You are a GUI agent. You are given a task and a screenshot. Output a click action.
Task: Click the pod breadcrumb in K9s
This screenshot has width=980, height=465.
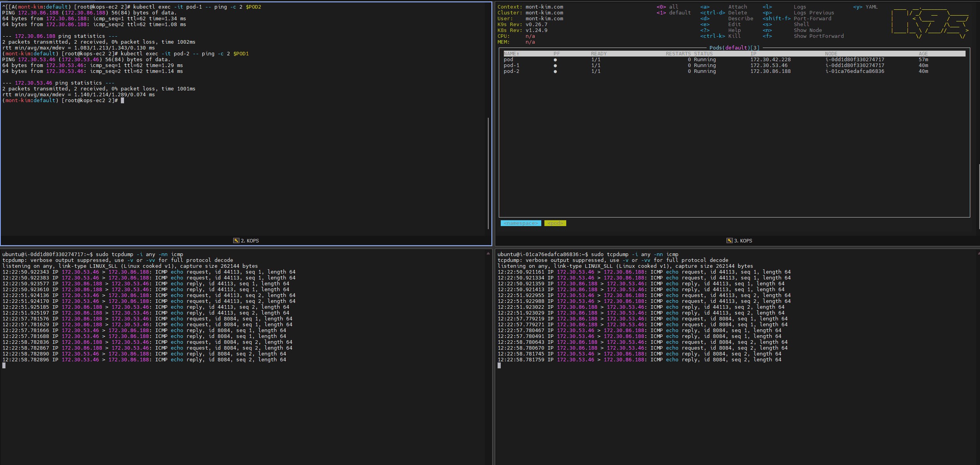(x=555, y=223)
